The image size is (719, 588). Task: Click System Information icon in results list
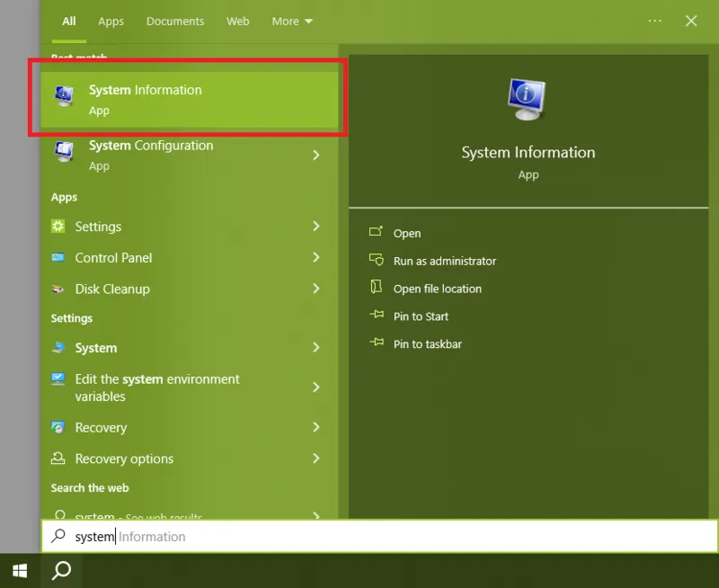click(64, 95)
